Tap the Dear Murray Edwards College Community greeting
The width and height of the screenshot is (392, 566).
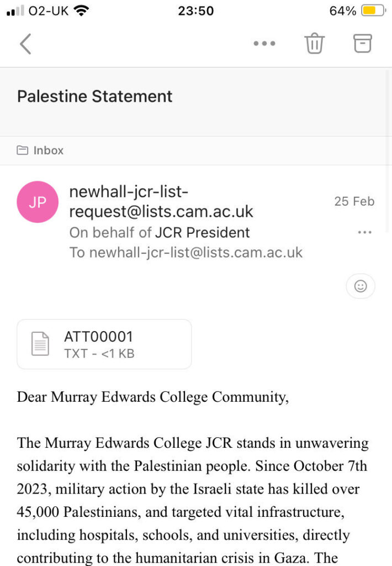click(x=153, y=397)
